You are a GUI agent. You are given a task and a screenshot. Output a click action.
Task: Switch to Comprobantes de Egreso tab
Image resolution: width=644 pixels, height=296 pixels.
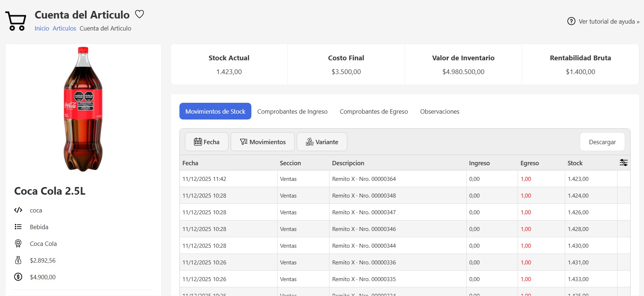coord(373,111)
